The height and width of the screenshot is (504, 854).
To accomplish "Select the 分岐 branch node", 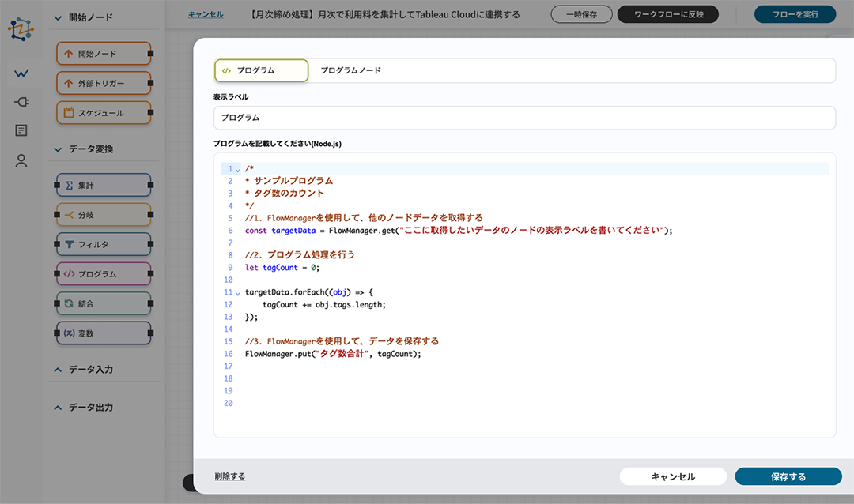I will [104, 215].
